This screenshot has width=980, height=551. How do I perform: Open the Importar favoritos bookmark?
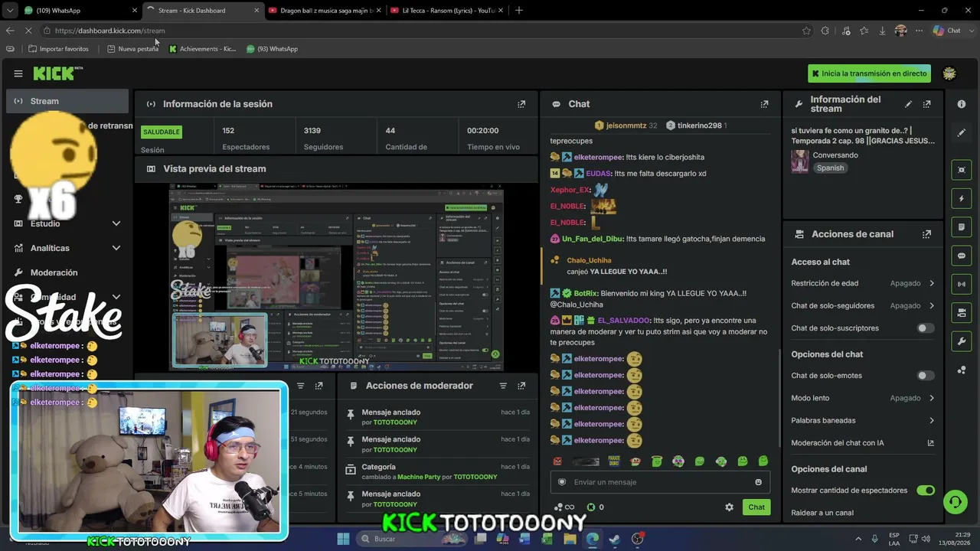point(58,49)
